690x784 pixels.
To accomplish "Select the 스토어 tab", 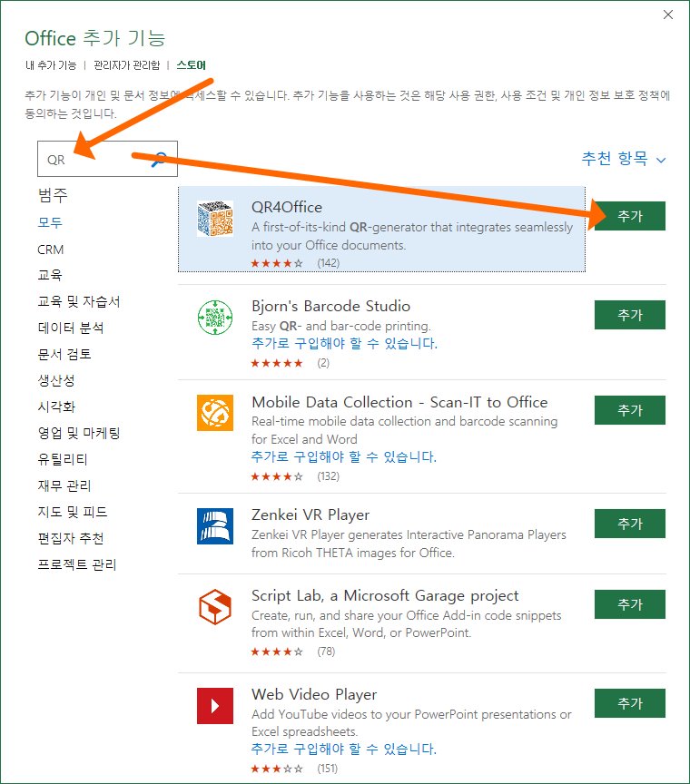I will 192,65.
